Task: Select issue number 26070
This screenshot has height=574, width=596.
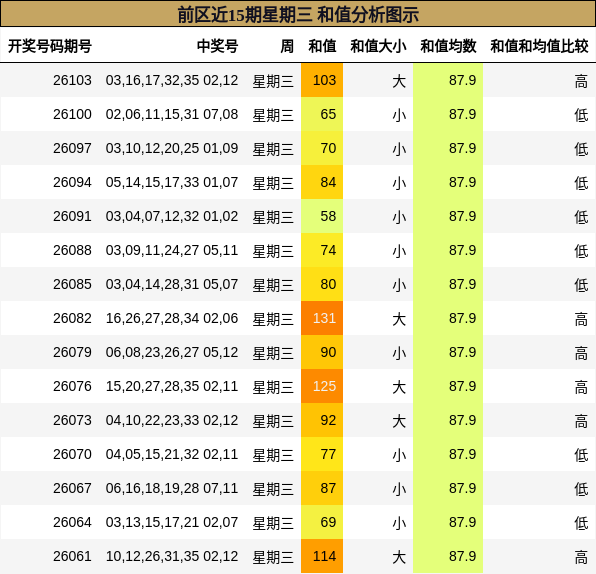Action: click(x=72, y=454)
